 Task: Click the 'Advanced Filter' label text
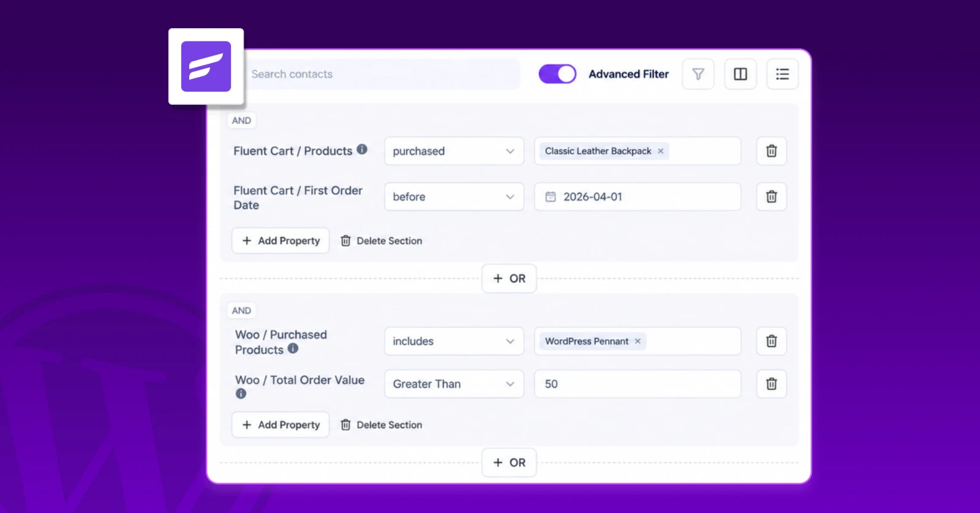(x=628, y=74)
